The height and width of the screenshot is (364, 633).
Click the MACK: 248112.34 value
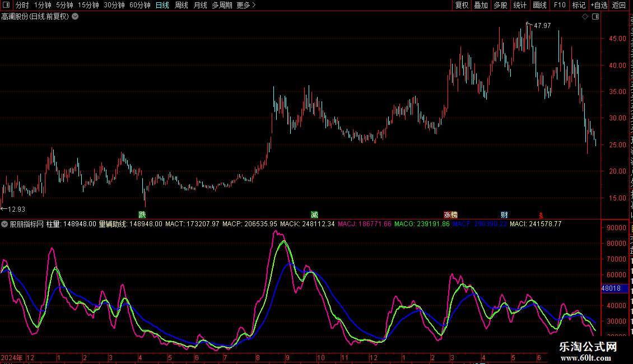click(x=308, y=224)
